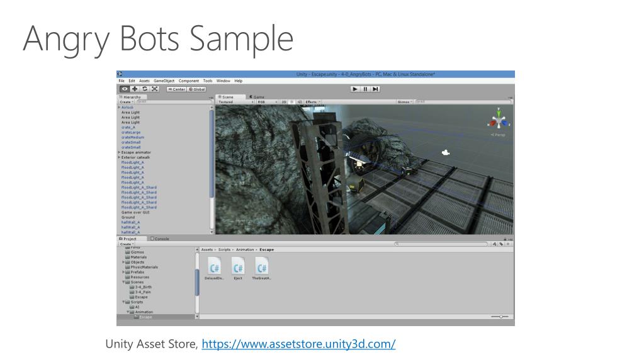The height and width of the screenshot is (362, 644).
Task: Switch to the Console tab
Action: click(x=160, y=239)
